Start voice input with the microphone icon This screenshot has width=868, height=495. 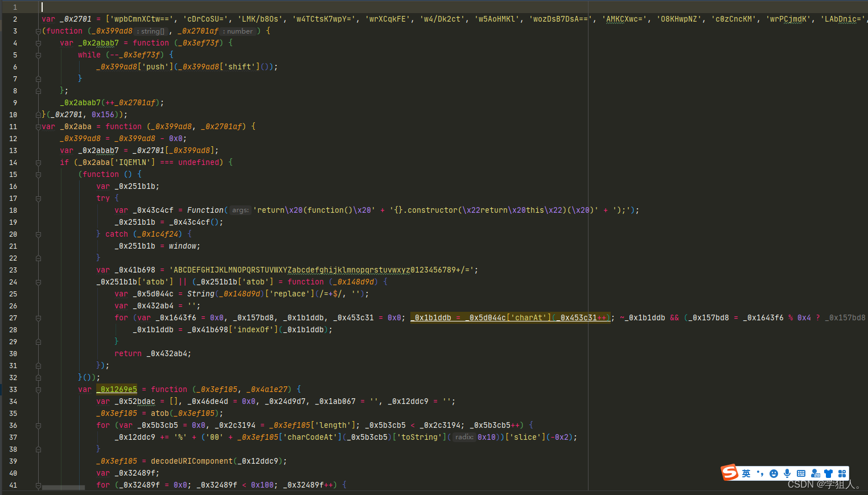(787, 473)
